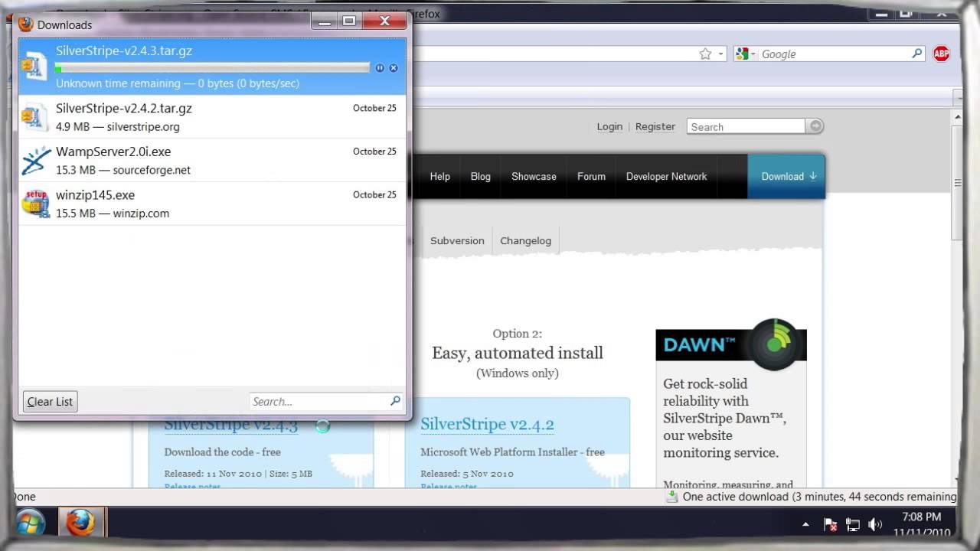
Task: Click the SilverStripe-v2.4.2.tar.gz archive icon
Action: [35, 117]
